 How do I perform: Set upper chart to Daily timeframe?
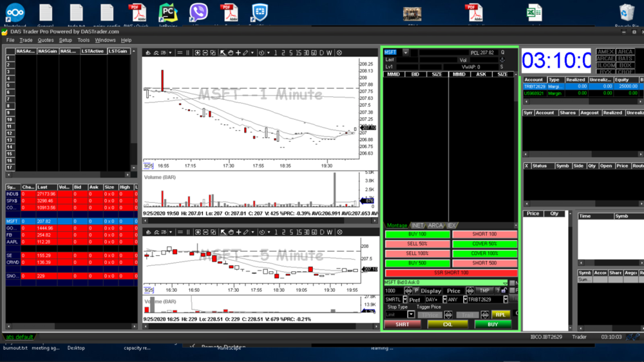click(x=321, y=53)
